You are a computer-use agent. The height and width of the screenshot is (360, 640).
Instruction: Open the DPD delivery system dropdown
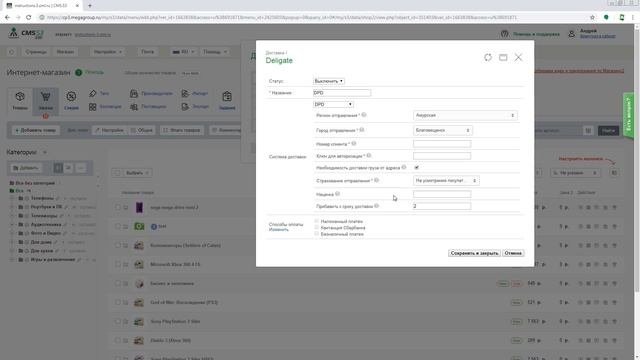[333, 104]
